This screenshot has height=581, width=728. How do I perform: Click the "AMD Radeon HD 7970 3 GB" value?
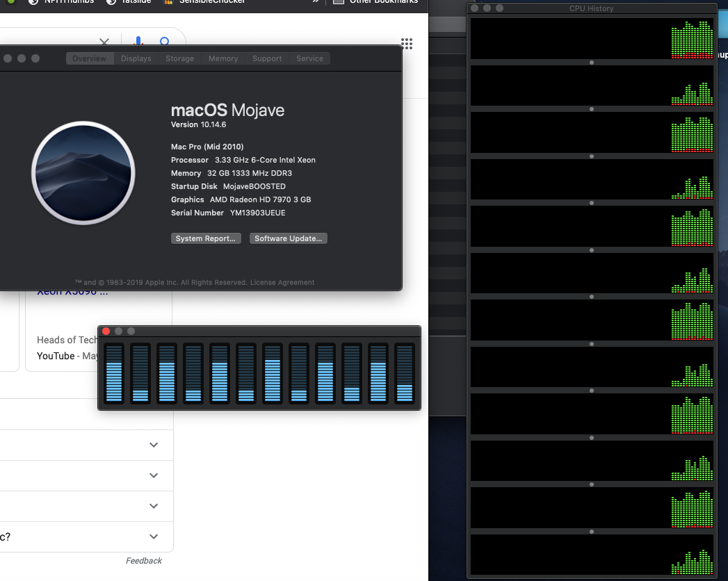(x=261, y=199)
